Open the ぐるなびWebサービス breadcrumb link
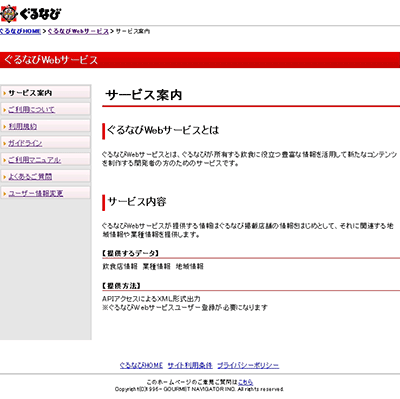Screen dimensions: 400x399 78,31
